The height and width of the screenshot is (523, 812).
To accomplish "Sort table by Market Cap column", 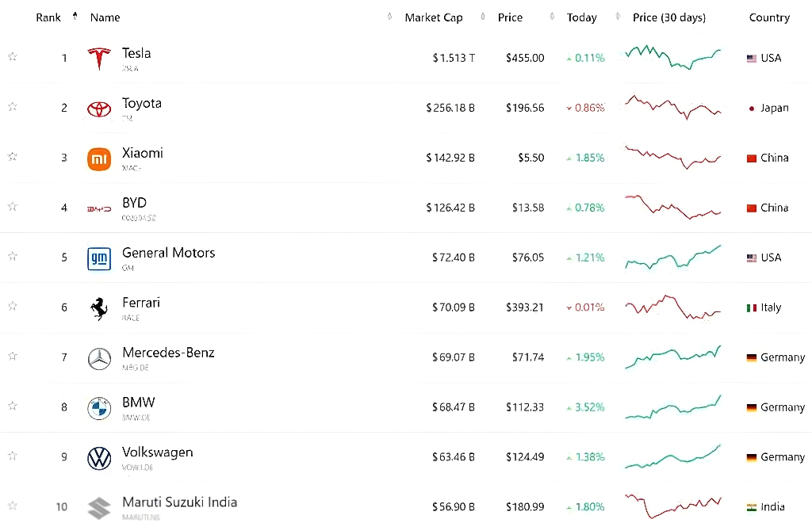I will coord(434,17).
